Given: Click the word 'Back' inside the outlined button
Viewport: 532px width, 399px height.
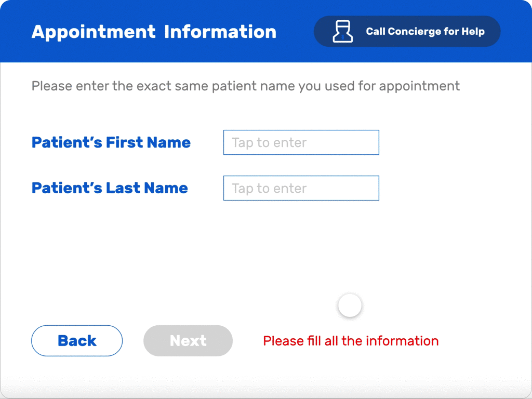Looking at the screenshot, I should [77, 341].
